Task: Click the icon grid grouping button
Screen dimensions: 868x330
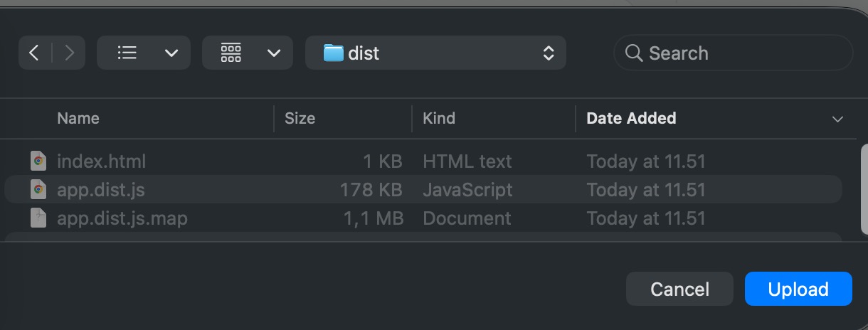Action: [231, 53]
